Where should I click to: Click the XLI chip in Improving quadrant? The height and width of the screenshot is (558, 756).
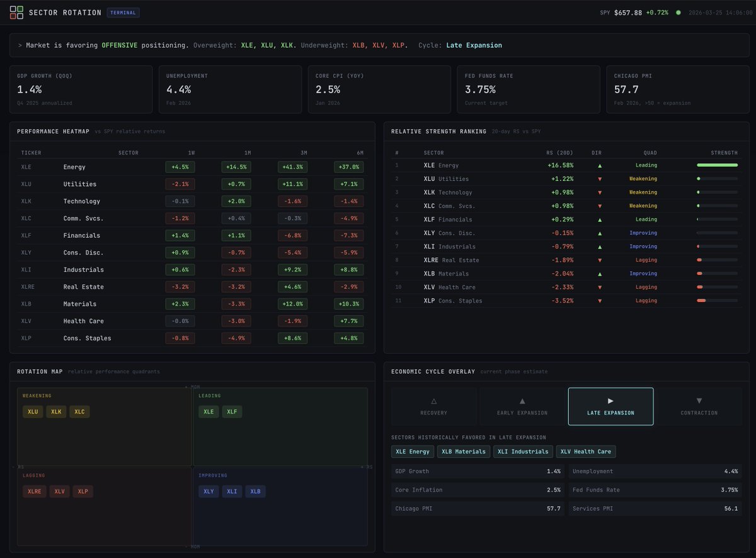point(232,491)
